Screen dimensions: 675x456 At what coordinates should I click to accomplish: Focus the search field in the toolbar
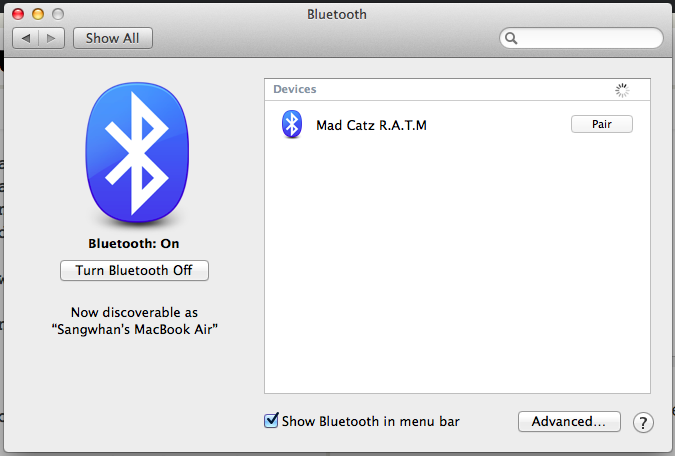click(581, 38)
